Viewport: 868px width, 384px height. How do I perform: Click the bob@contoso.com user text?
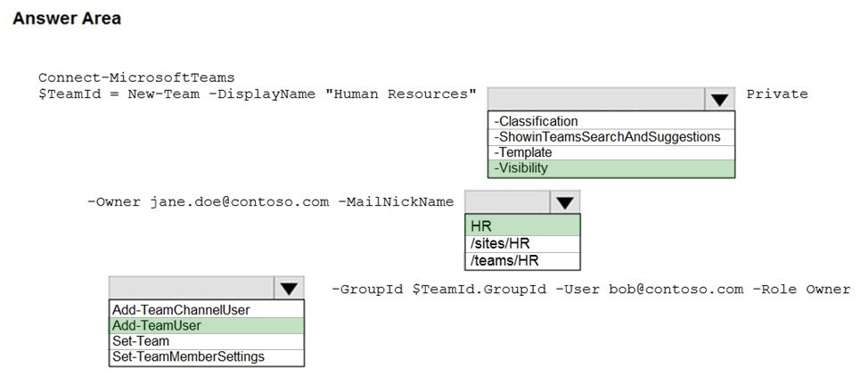click(676, 290)
